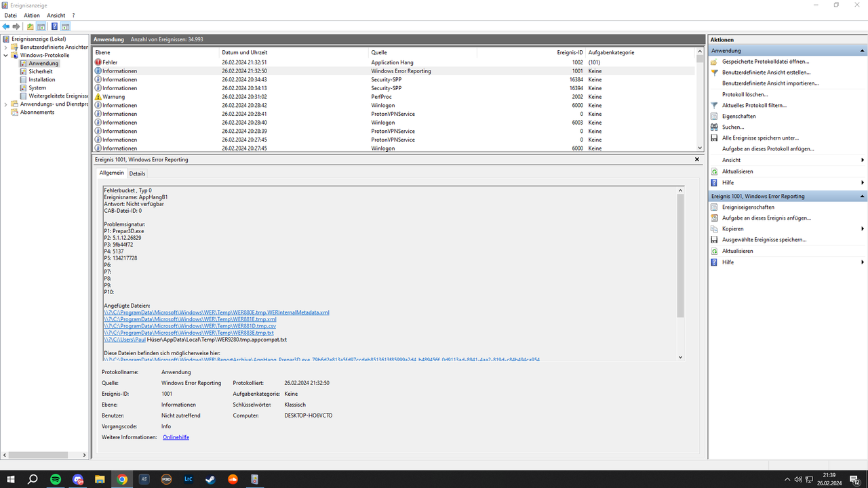Screen dimensions: 868x488
Task: Switch to the 'Details' tab
Action: (x=137, y=174)
